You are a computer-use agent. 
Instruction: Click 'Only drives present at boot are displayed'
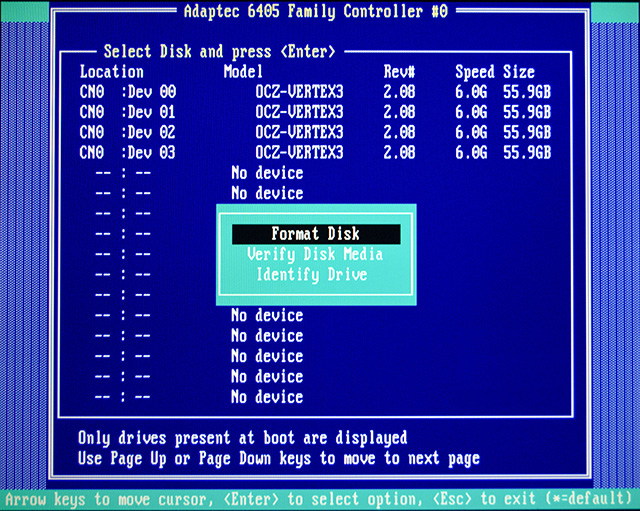click(242, 438)
